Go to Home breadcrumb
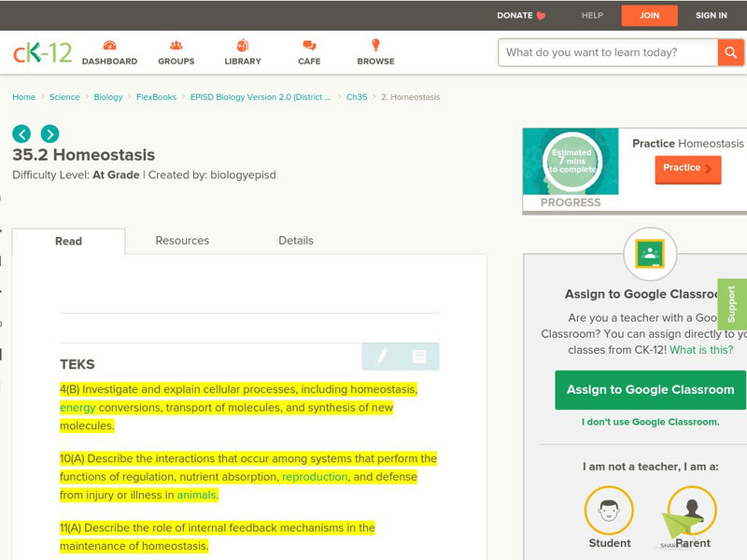This screenshot has width=747, height=560. 24,97
